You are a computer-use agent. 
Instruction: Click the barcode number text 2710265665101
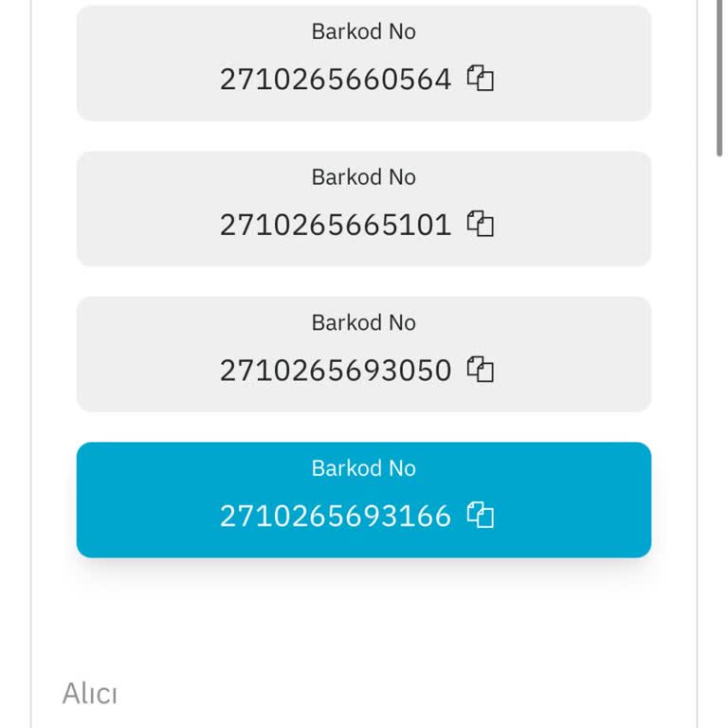pos(336,226)
